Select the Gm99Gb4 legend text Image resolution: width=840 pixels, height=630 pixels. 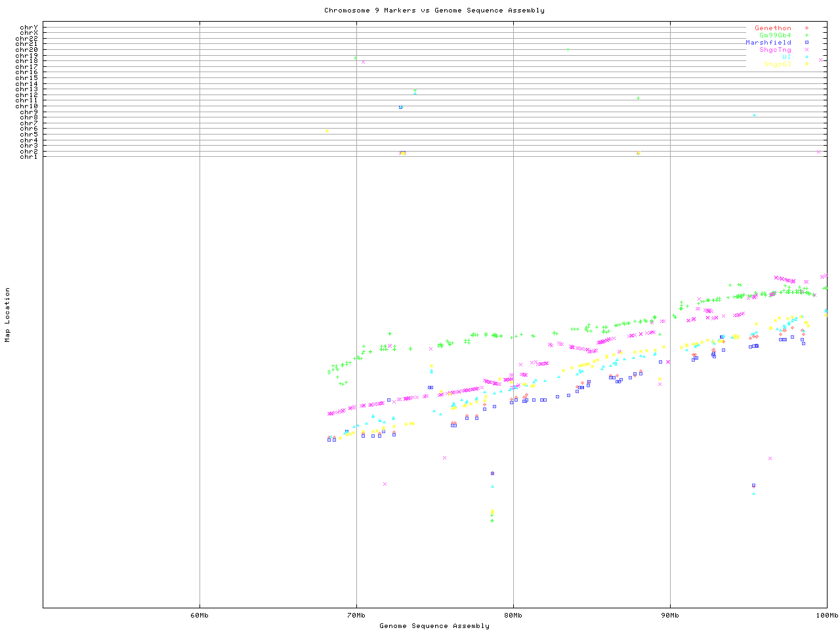(775, 35)
